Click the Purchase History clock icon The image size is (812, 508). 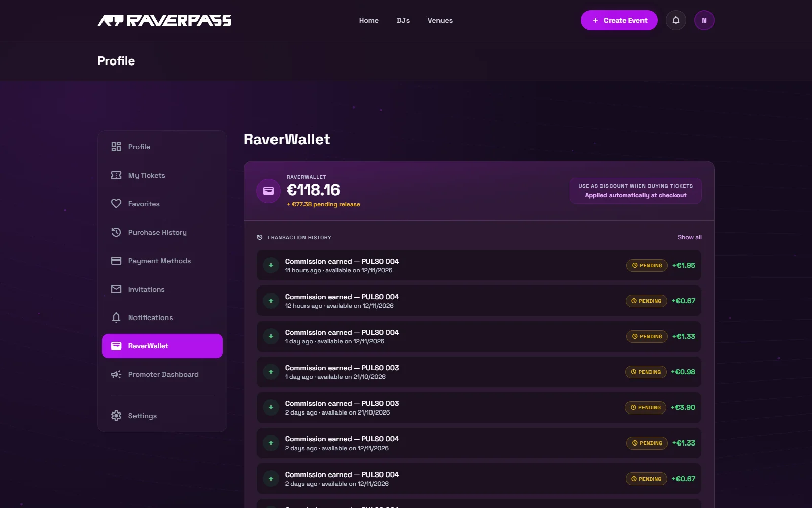116,232
